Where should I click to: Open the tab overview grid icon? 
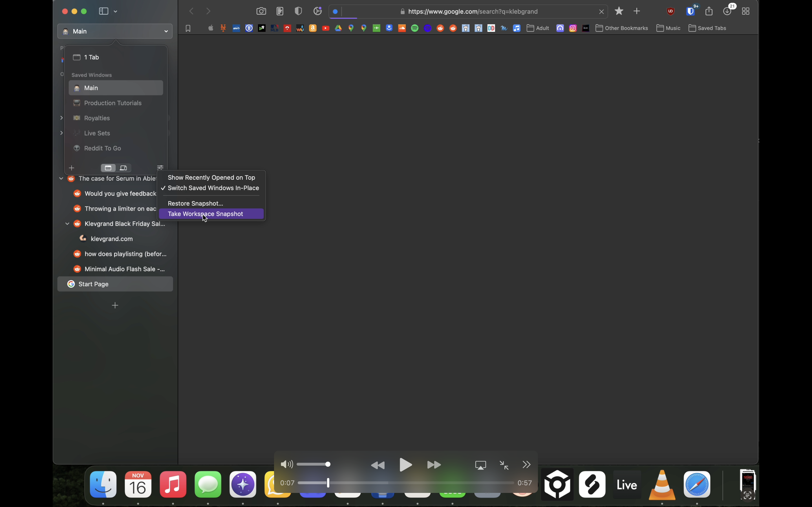[745, 11]
